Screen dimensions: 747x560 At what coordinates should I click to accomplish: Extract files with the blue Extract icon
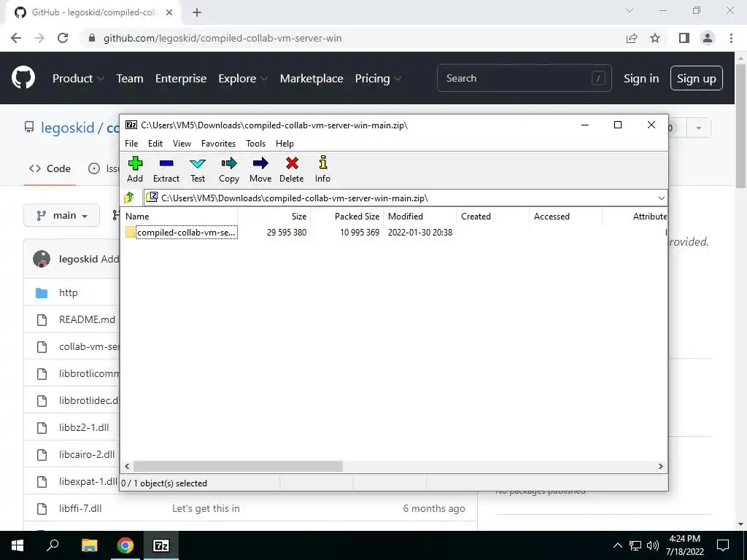pyautogui.click(x=166, y=169)
